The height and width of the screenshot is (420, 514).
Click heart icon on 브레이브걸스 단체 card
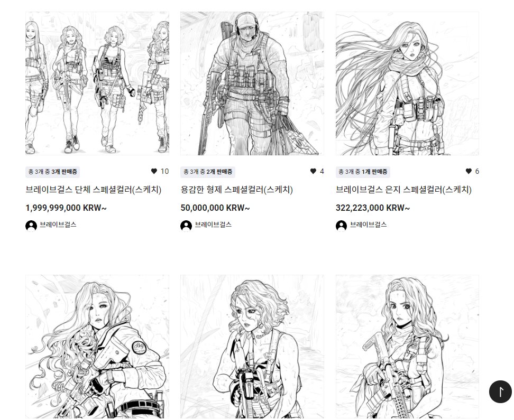(154, 171)
